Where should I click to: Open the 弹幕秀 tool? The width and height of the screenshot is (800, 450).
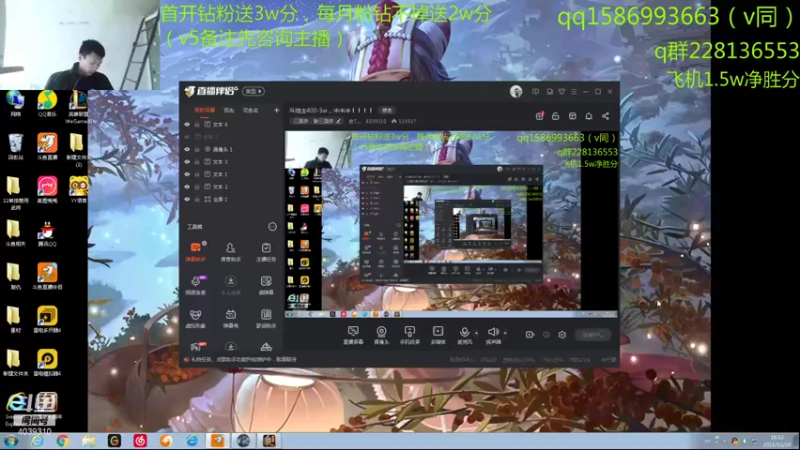click(231, 318)
